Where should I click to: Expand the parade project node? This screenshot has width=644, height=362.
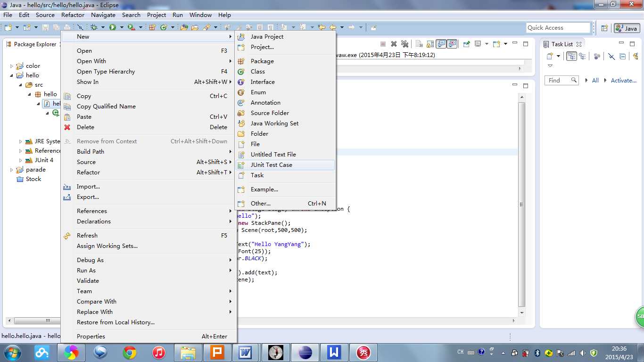12,170
